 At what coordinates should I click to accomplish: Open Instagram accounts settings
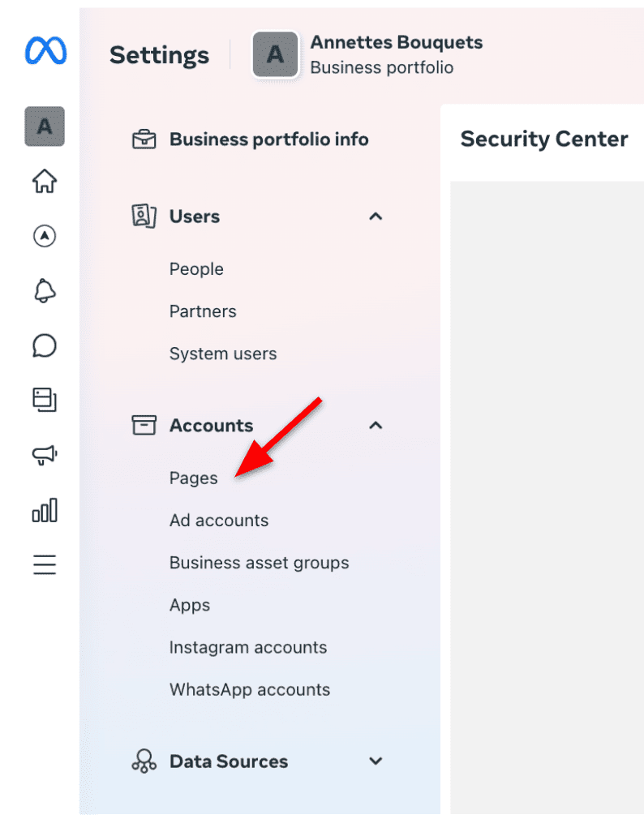(x=248, y=647)
